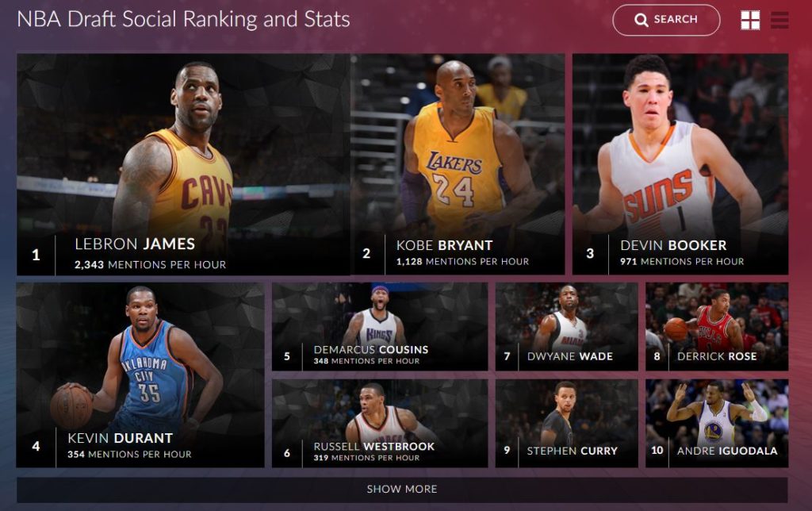This screenshot has height=511, width=812.
Task: Open Dwyane Wade player card
Action: 566,326
